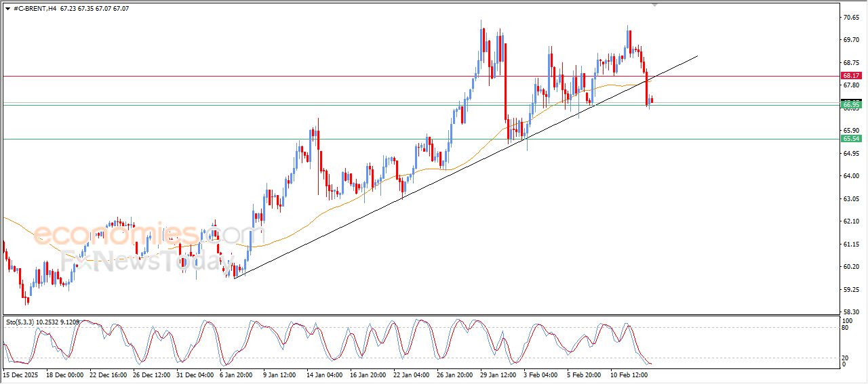Click the dropdown arrow beside #C-BRENT,H4

point(7,8)
